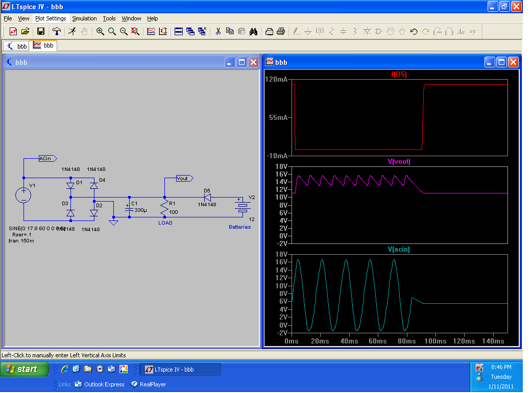Image resolution: width=532 pixels, height=393 pixels.
Task: Run simulation with the running man icon
Action: tap(72, 32)
